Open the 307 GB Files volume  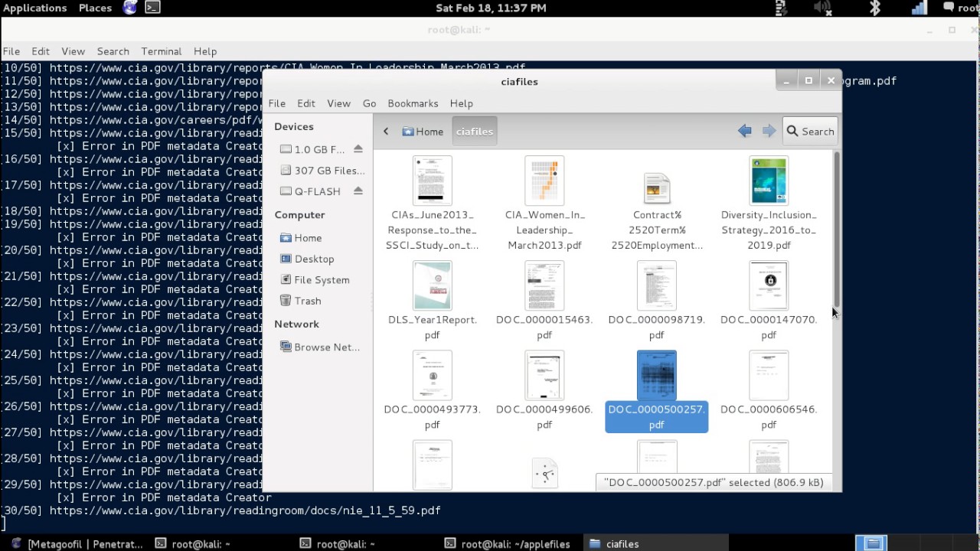[x=322, y=171]
